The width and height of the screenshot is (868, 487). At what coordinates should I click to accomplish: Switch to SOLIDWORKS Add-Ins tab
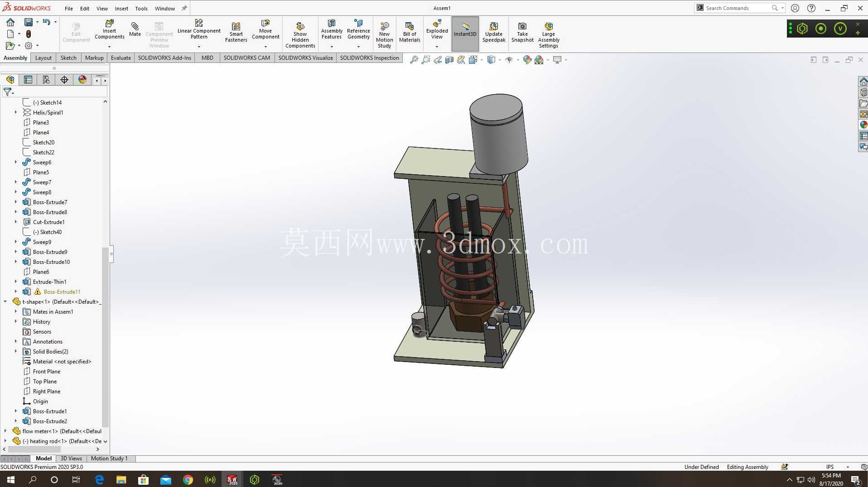164,58
